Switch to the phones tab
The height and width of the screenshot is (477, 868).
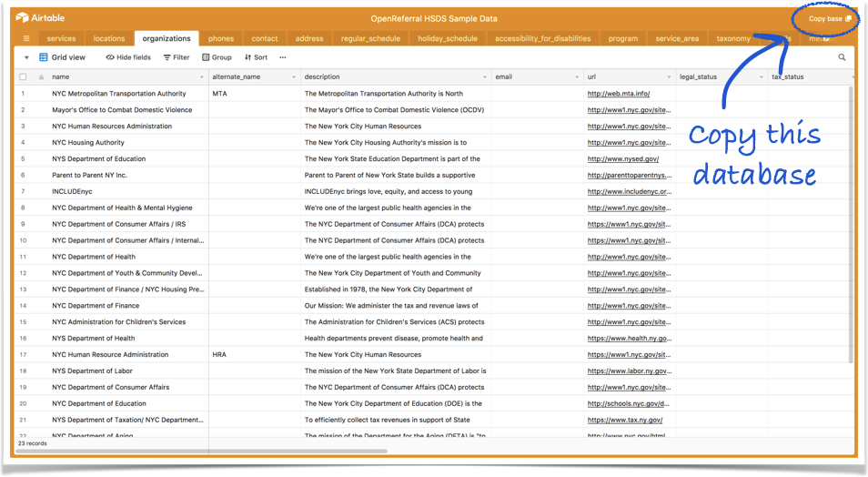coord(221,39)
